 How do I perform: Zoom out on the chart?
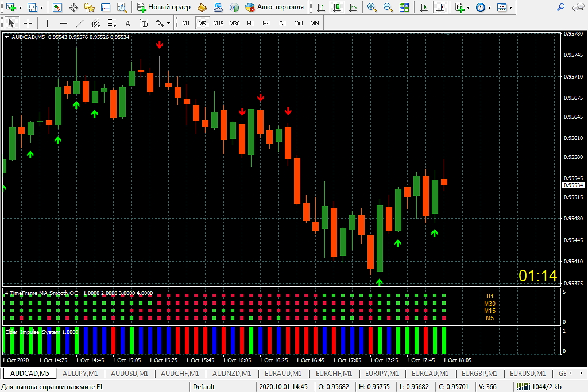[388, 7]
